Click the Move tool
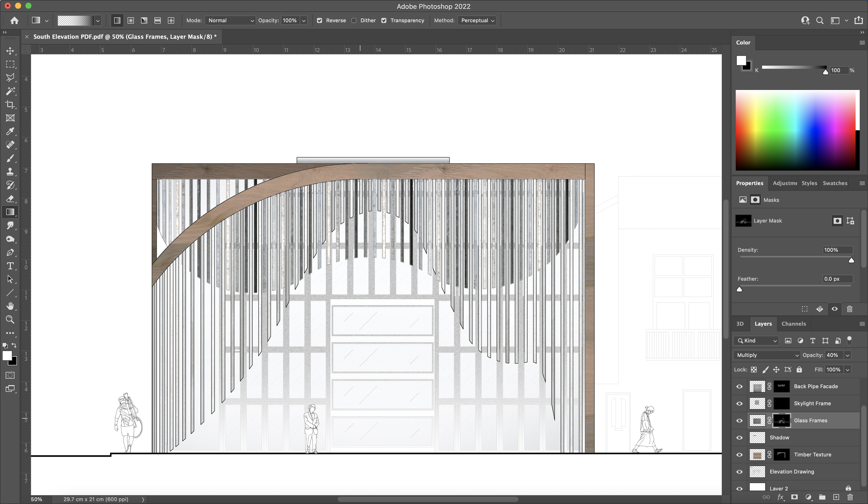868x504 pixels. point(10,51)
